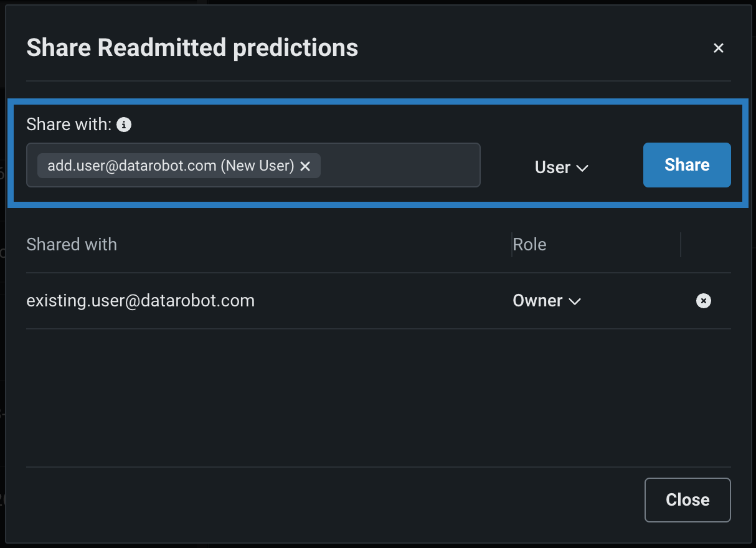This screenshot has height=548, width=756.
Task: Expand the chevron next to Owner
Action: coord(575,301)
